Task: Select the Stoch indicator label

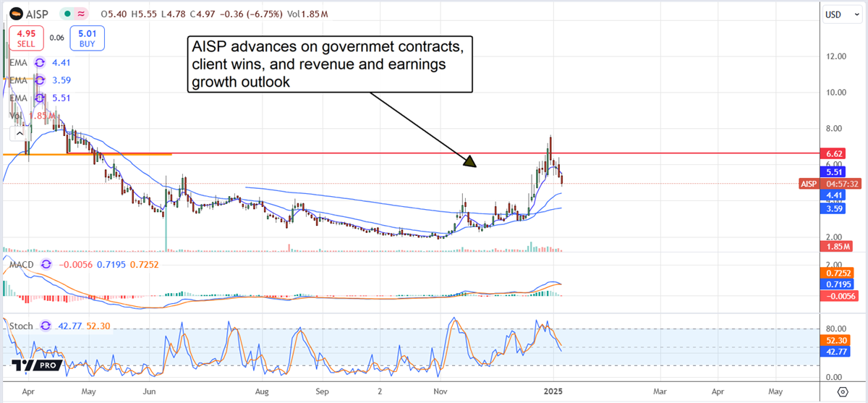Action: [x=21, y=326]
